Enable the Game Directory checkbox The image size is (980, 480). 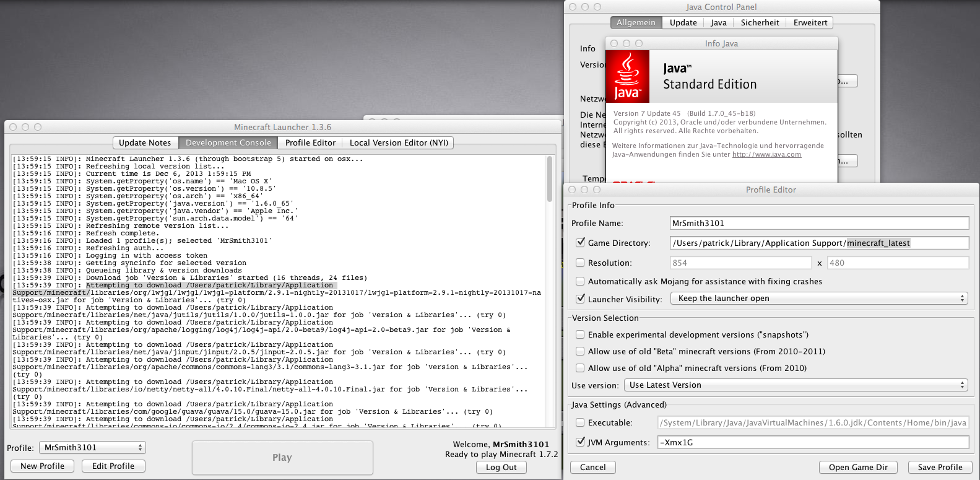[x=580, y=243]
